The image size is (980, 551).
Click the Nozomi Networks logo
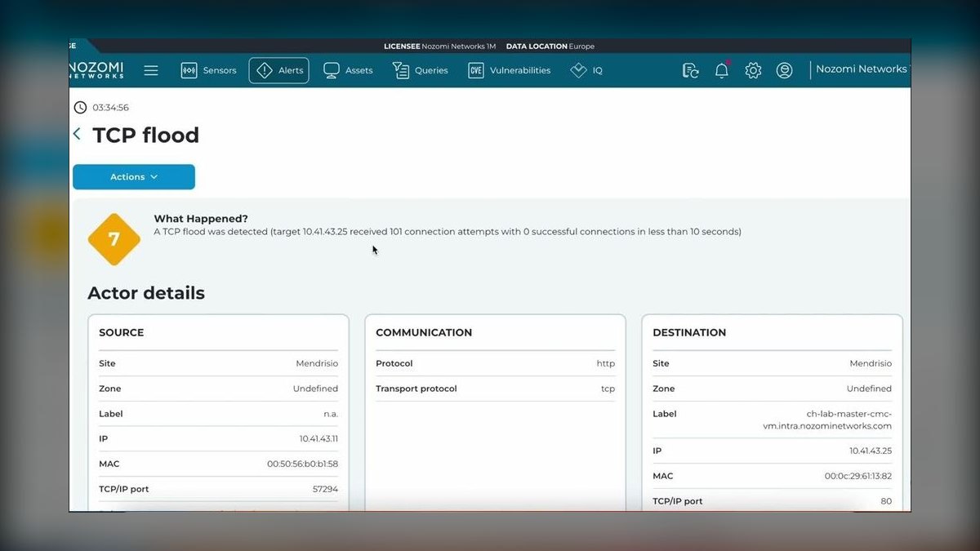pos(96,70)
